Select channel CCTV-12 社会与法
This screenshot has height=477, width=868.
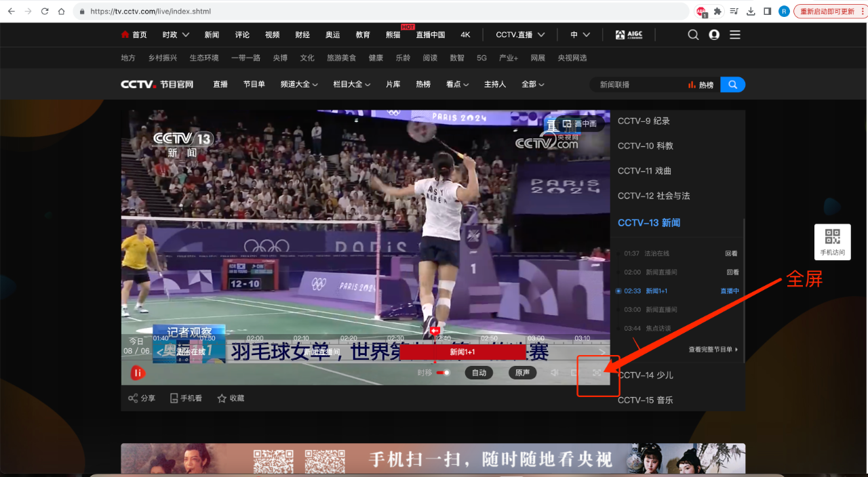[x=654, y=196]
